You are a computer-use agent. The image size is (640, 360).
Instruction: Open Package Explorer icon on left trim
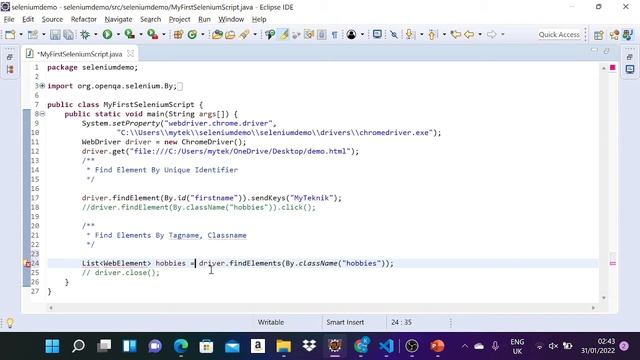point(10,69)
